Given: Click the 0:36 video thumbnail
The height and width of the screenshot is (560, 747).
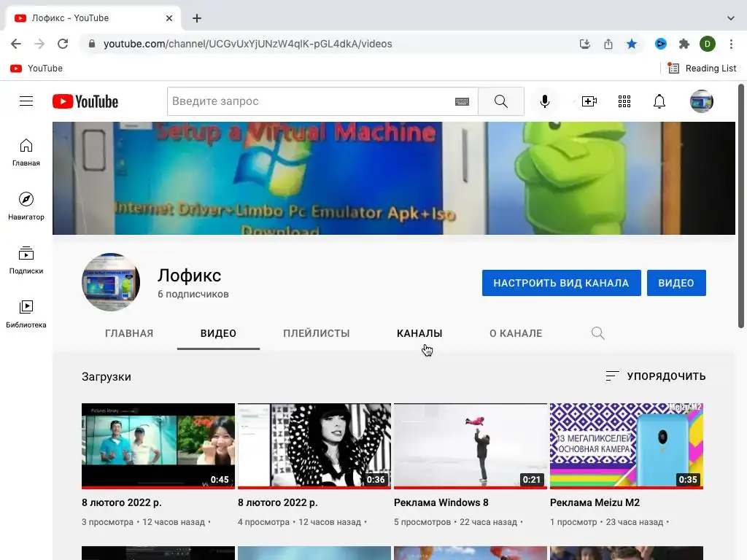Looking at the screenshot, I should coord(314,446).
